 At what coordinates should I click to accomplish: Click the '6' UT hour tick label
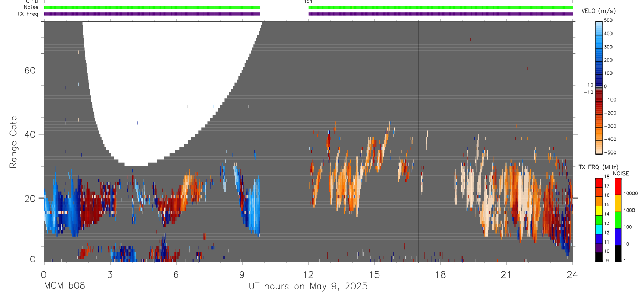coord(176,274)
